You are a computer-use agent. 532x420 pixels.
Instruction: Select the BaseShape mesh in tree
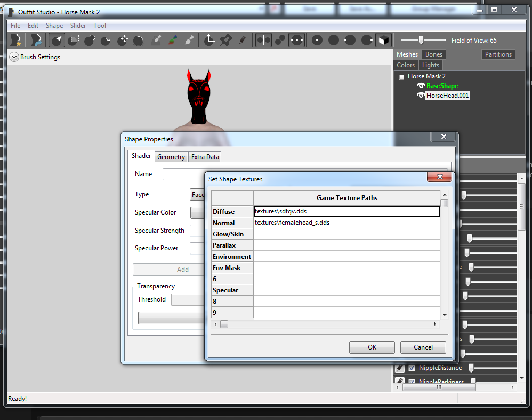[x=442, y=85]
